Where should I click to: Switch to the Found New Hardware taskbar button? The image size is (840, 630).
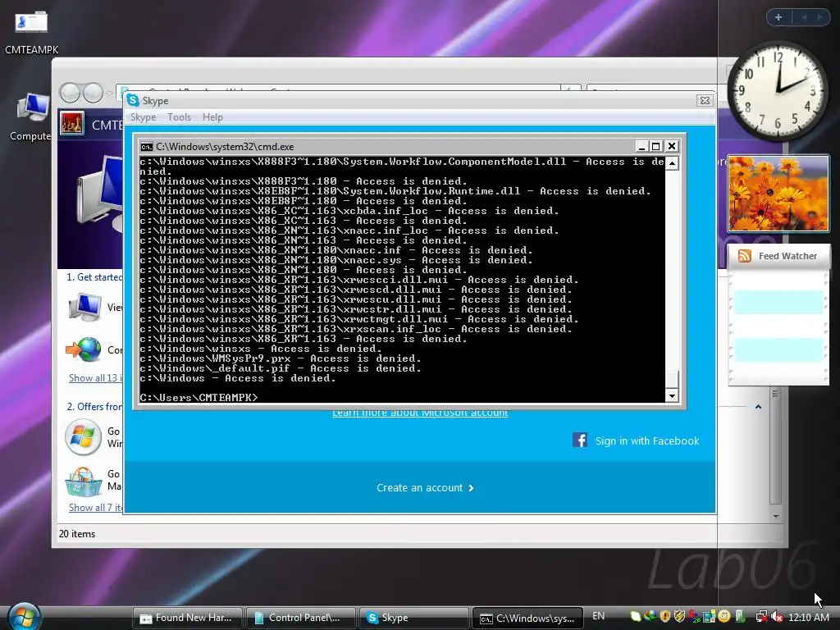(x=188, y=618)
